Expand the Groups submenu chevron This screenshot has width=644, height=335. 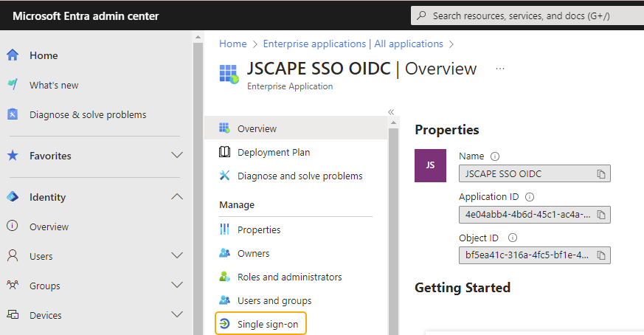(177, 285)
